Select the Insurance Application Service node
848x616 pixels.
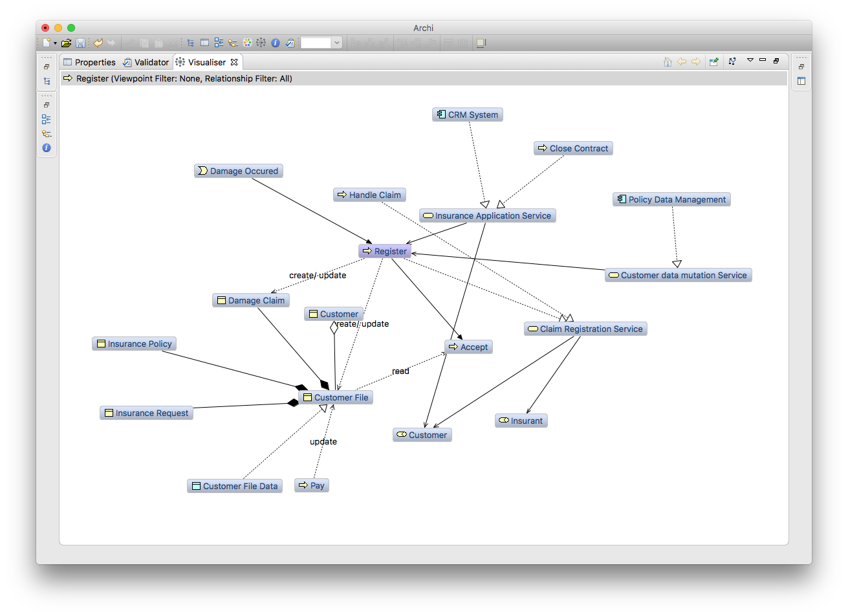pyautogui.click(x=488, y=215)
